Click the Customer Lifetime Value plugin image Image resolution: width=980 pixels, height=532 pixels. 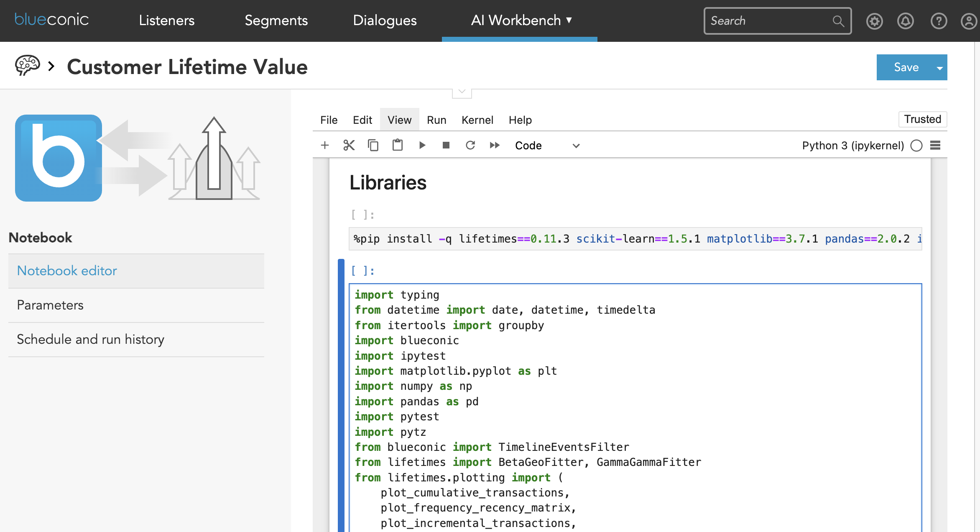[x=138, y=158]
